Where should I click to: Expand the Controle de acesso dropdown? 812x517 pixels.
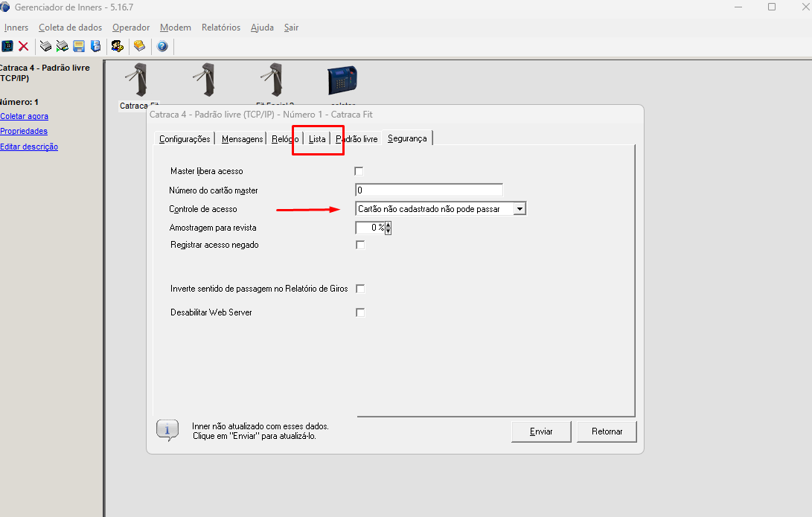[x=520, y=209]
